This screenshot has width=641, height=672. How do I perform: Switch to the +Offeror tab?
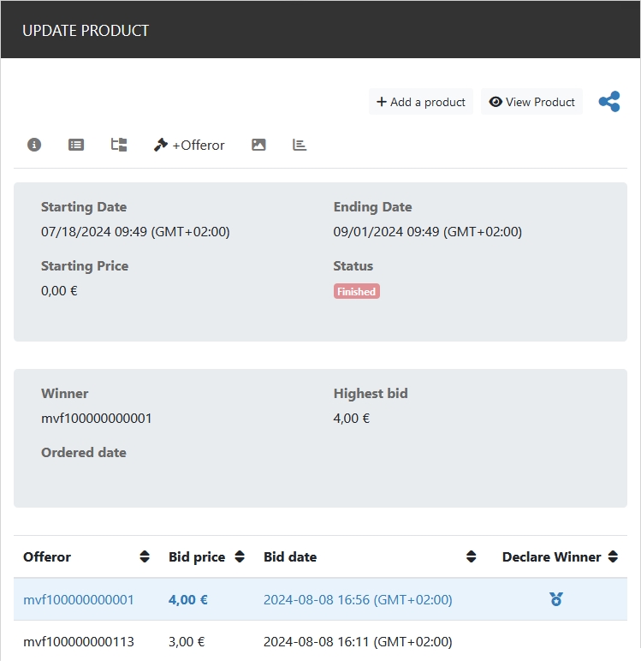[189, 145]
